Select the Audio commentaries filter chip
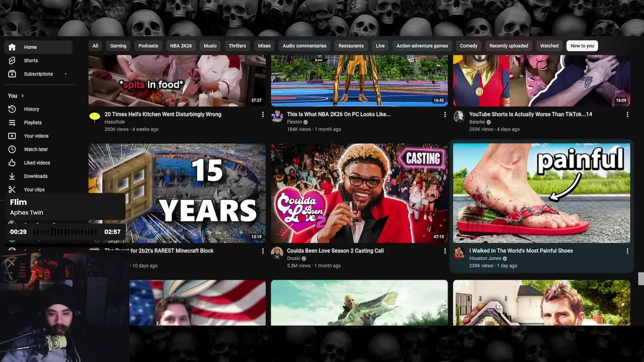 pyautogui.click(x=304, y=46)
